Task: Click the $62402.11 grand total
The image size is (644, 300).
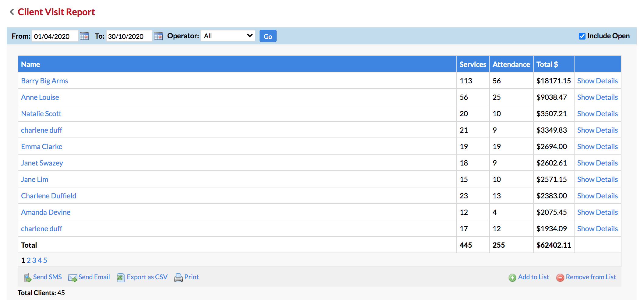Action: click(x=554, y=245)
